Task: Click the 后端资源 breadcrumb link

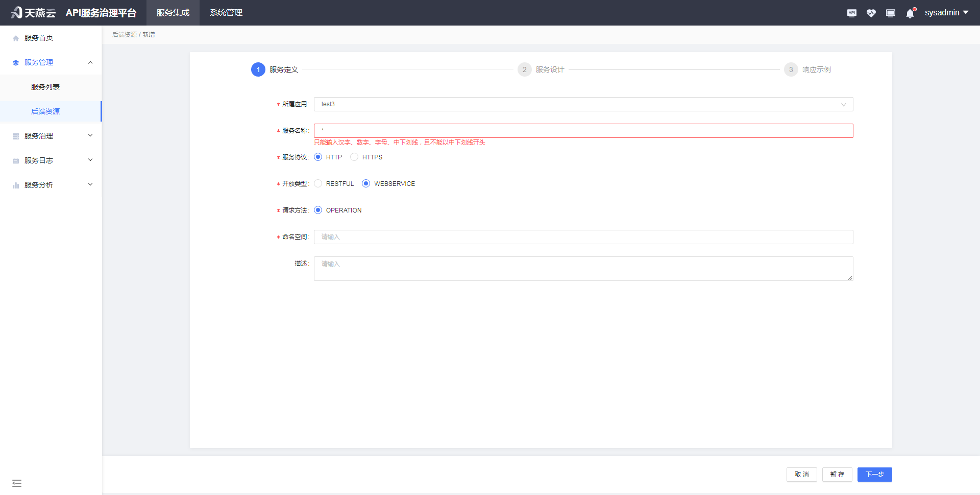Action: [125, 34]
